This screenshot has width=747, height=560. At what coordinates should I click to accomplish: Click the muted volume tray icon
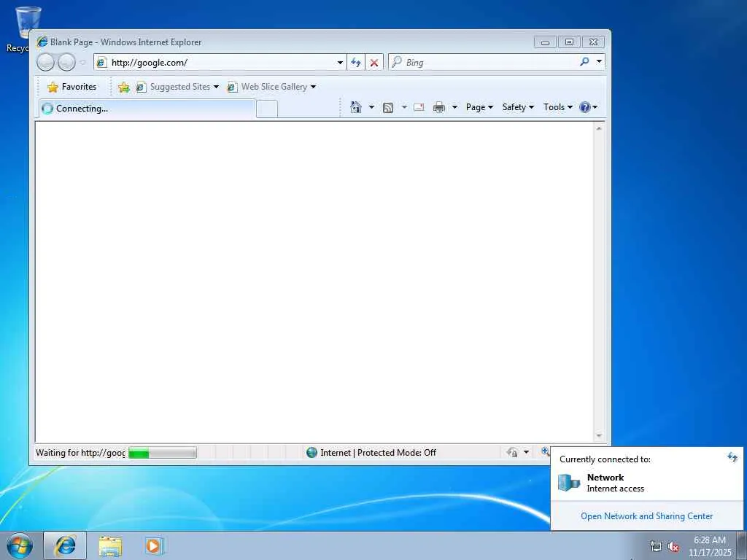(673, 547)
